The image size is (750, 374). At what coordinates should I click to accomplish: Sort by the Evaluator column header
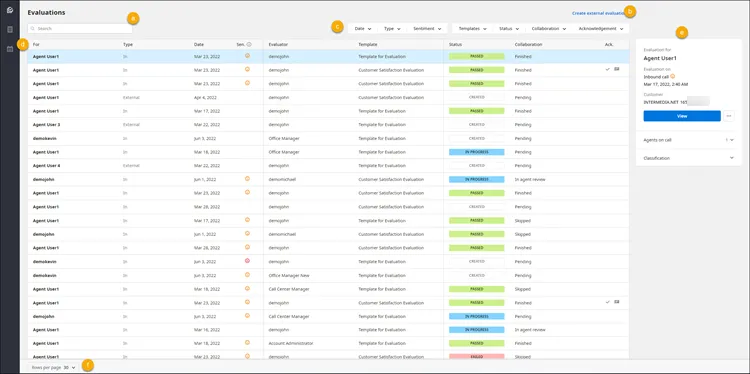[278, 44]
